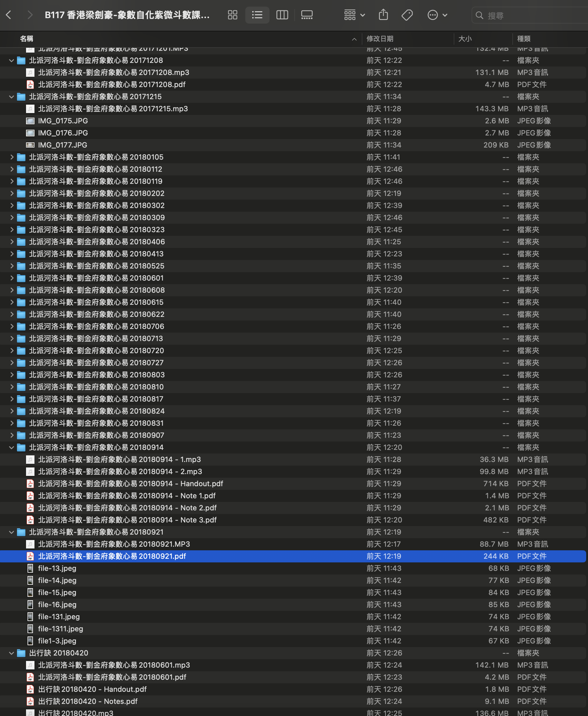Image resolution: width=588 pixels, height=716 pixels.
Task: Expand the folder ending 20180907
Action: click(x=11, y=435)
